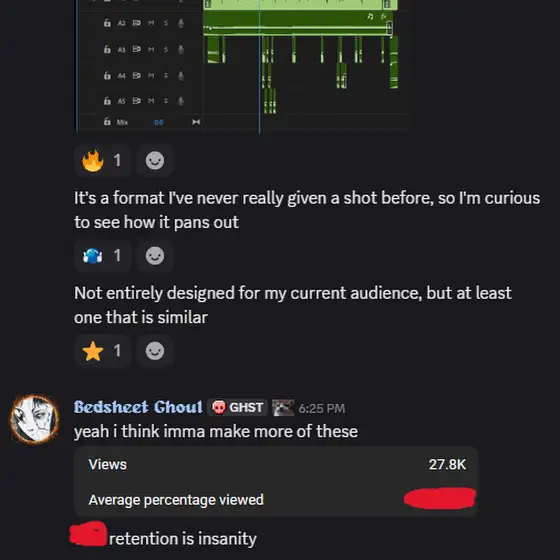Click the Mix track volume value 0.0
Viewport: 560px width, 560px height.
tap(159, 122)
